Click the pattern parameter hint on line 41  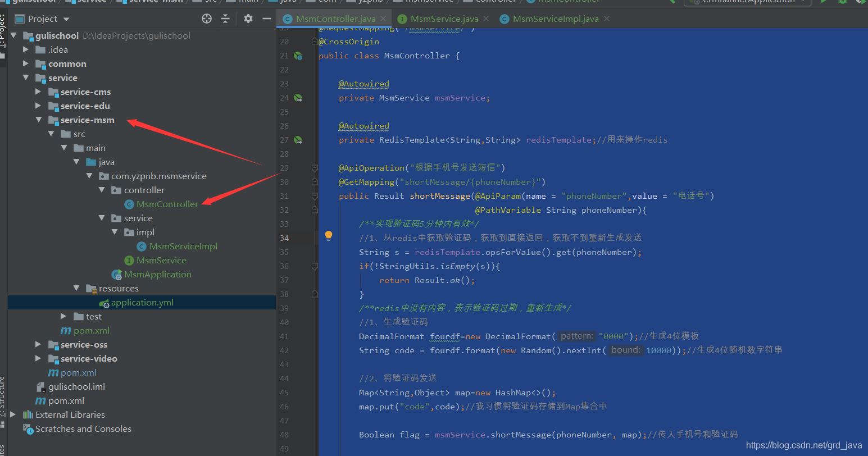[x=576, y=336]
